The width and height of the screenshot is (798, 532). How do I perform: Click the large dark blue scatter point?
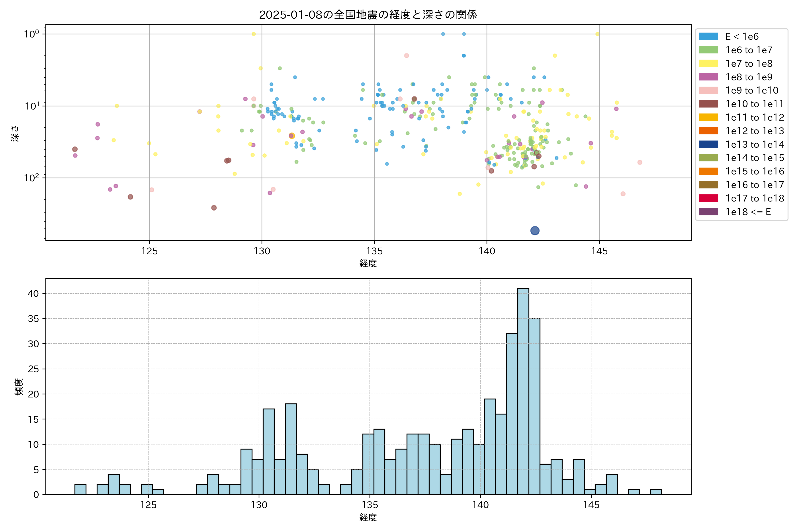pyautogui.click(x=535, y=231)
